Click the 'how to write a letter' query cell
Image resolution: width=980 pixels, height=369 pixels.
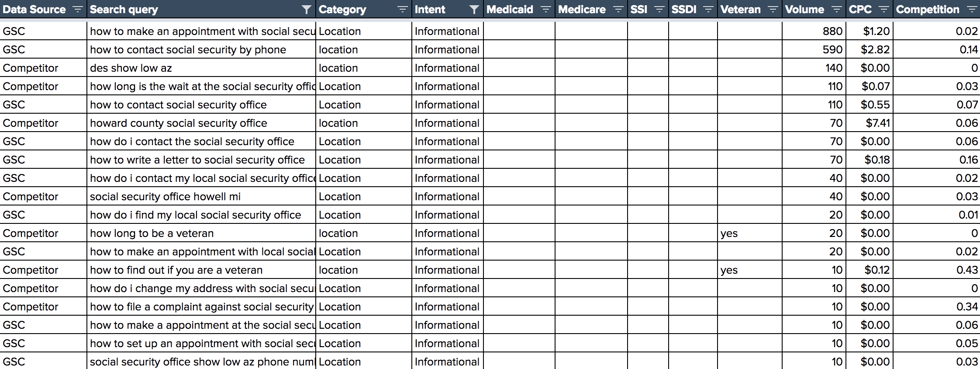[x=201, y=160]
